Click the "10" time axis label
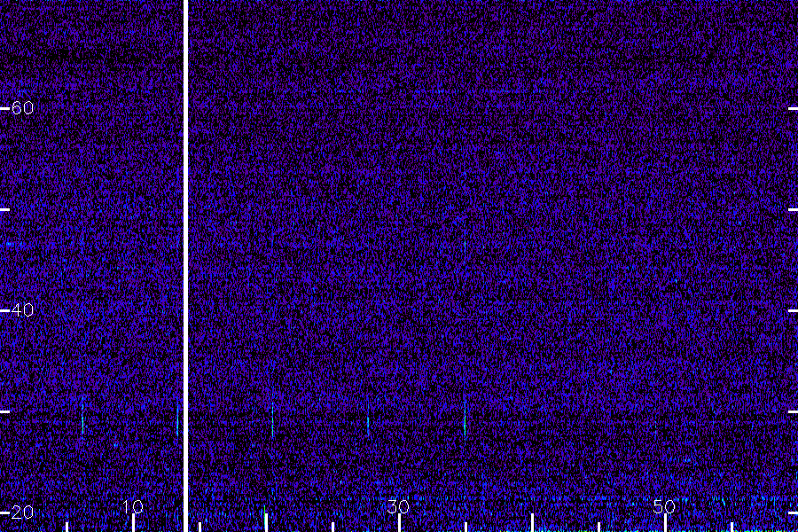The width and height of the screenshot is (798, 532). tap(133, 506)
